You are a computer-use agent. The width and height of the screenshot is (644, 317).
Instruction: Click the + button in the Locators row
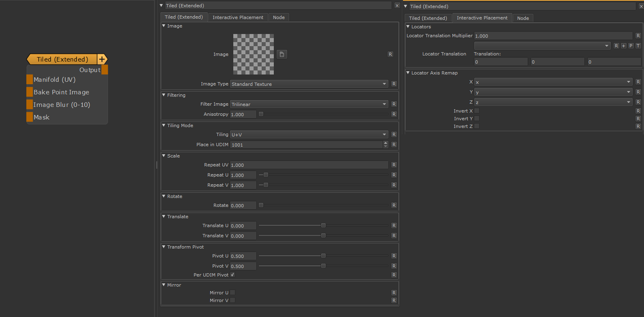[x=624, y=46]
